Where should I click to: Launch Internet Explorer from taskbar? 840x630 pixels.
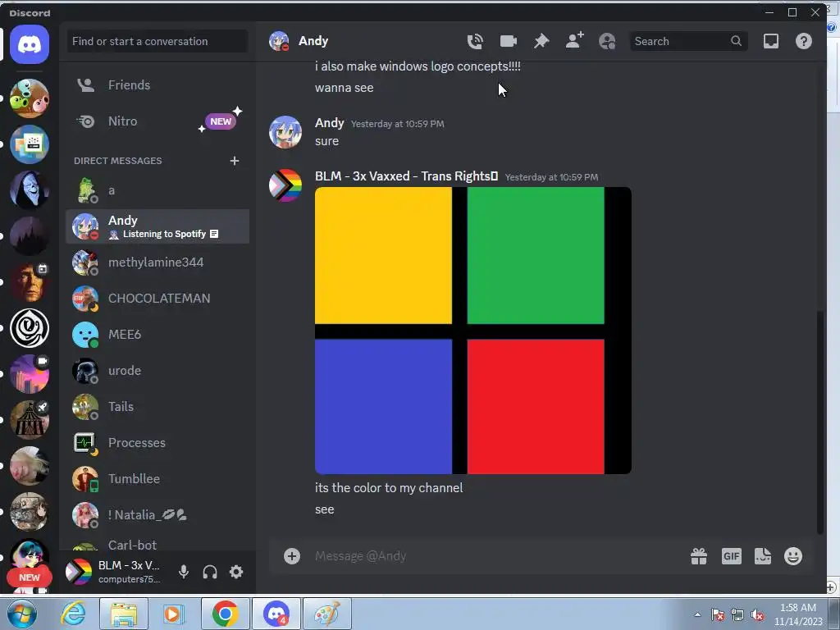[x=73, y=614]
